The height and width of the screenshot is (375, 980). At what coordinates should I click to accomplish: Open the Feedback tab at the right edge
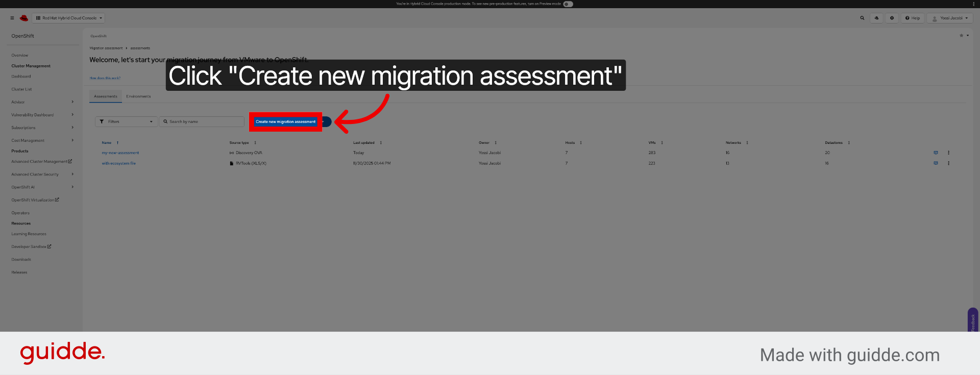pyautogui.click(x=973, y=320)
